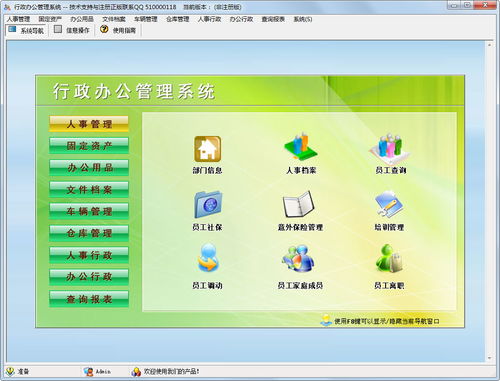The width and height of the screenshot is (500, 381).
Task: Close the 行政办公管理系统 window
Action: tap(485, 5)
